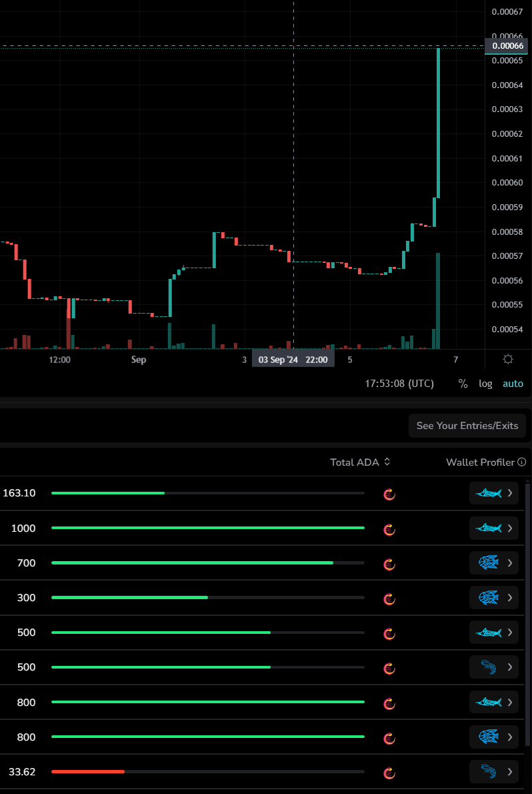Click the 700 amount value
The width and height of the screenshot is (532, 794).
[x=26, y=562]
